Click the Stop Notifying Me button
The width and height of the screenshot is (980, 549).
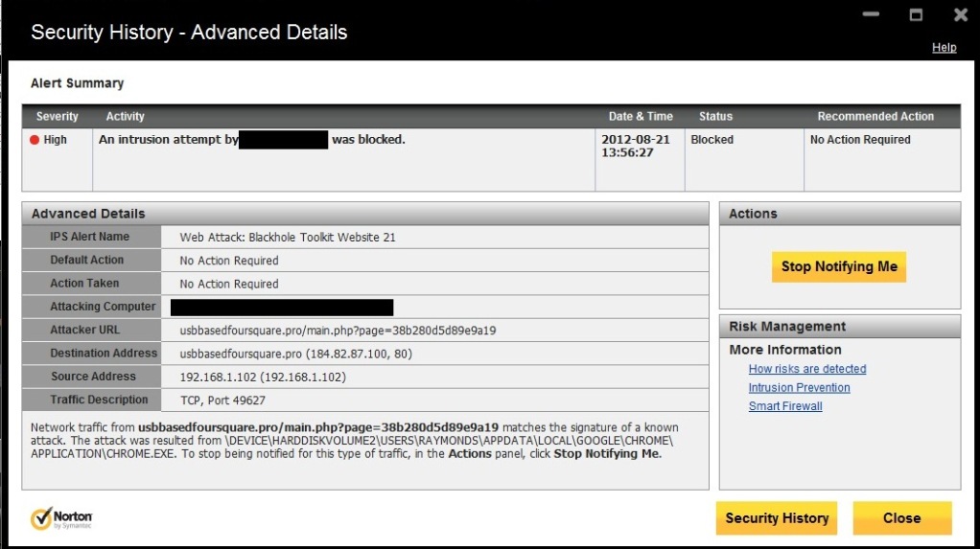[x=839, y=266]
